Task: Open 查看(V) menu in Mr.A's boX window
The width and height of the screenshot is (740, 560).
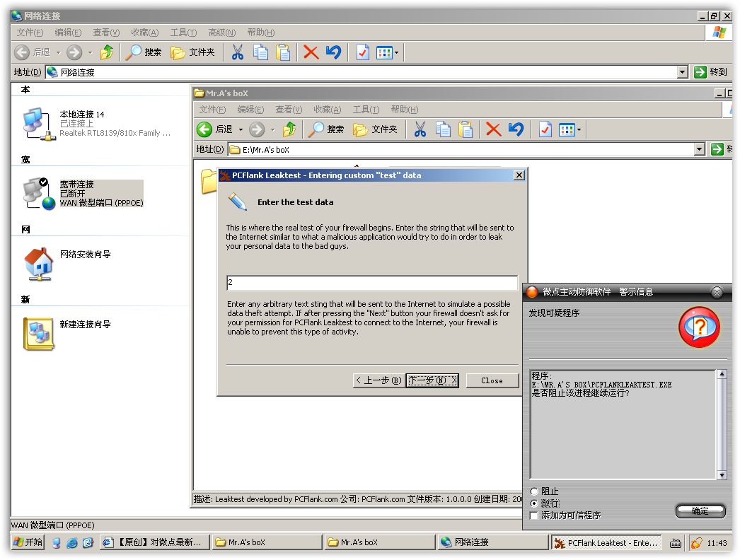Action: click(x=289, y=110)
